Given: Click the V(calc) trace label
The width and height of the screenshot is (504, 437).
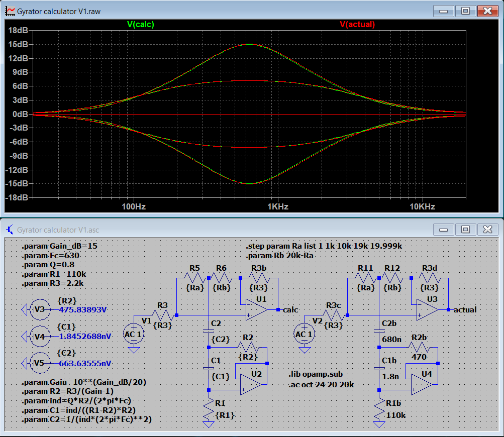Looking at the screenshot, I should 141,25.
